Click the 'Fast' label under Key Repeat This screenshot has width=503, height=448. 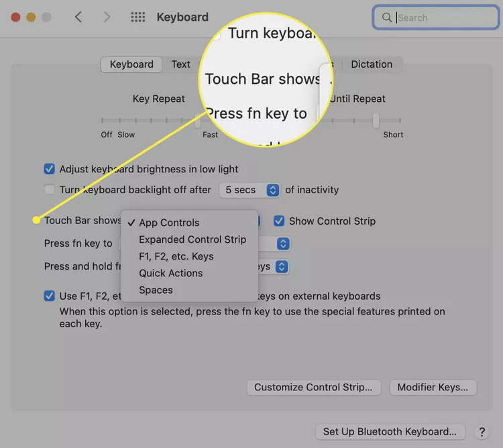210,135
